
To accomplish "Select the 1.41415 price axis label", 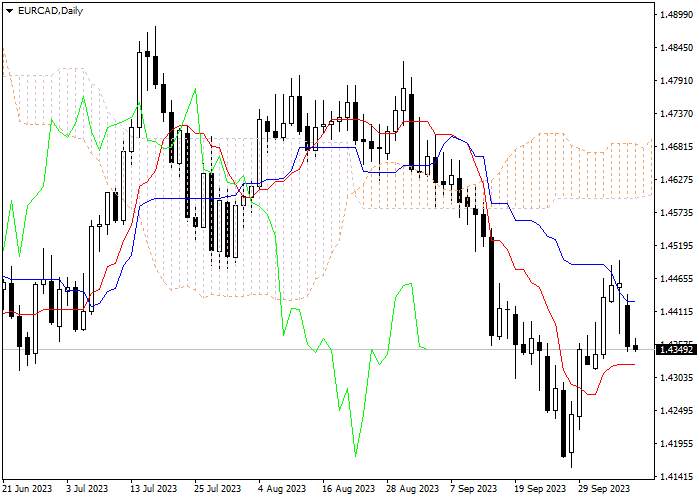I will 676,477.
